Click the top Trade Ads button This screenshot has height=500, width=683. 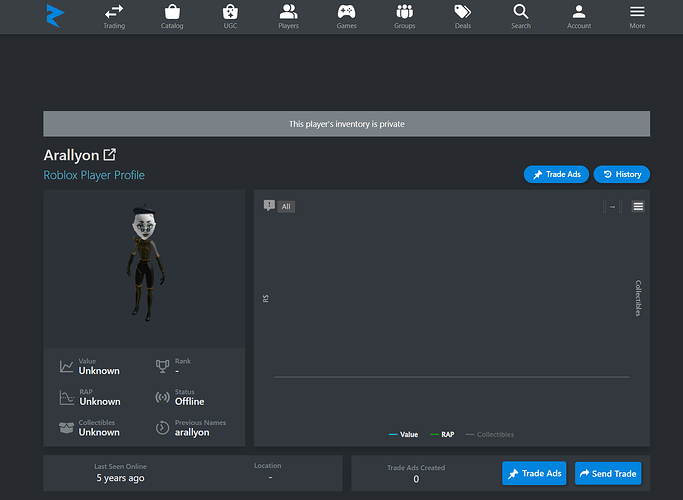coord(556,174)
